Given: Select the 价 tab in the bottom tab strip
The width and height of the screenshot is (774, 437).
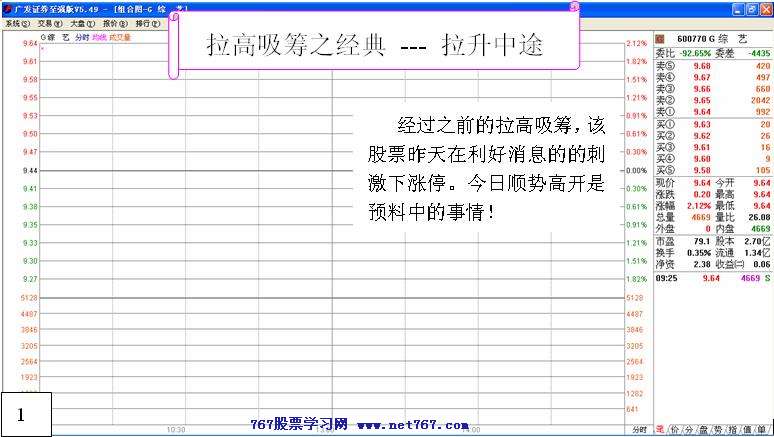Looking at the screenshot, I should tap(674, 429).
